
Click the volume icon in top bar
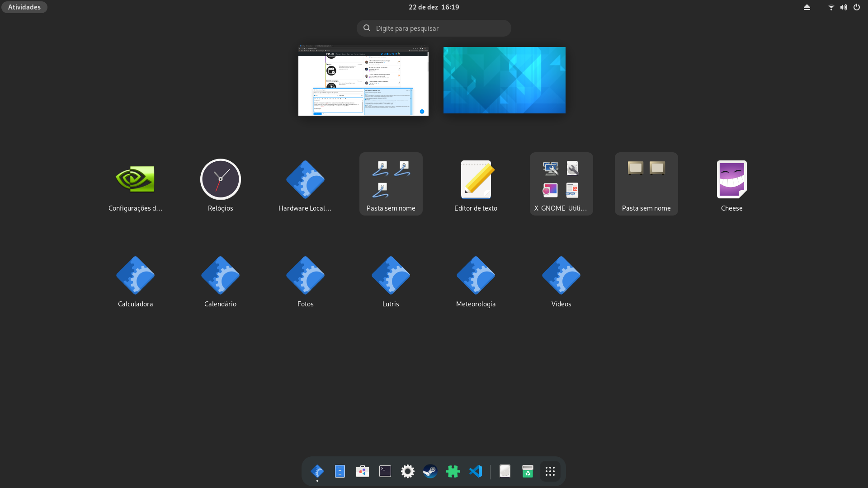pyautogui.click(x=844, y=7)
